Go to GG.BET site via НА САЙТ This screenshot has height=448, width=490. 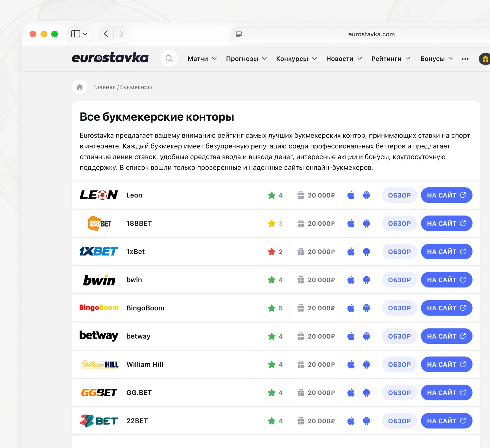pos(447,393)
